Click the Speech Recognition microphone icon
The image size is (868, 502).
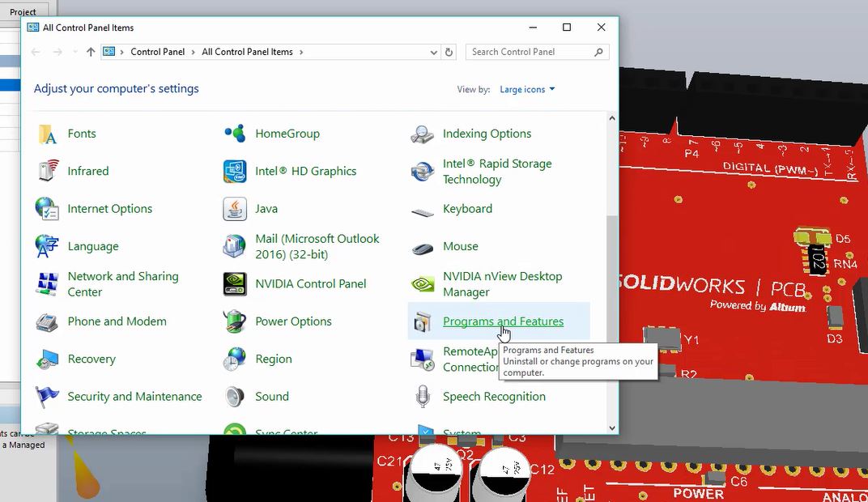(x=423, y=397)
